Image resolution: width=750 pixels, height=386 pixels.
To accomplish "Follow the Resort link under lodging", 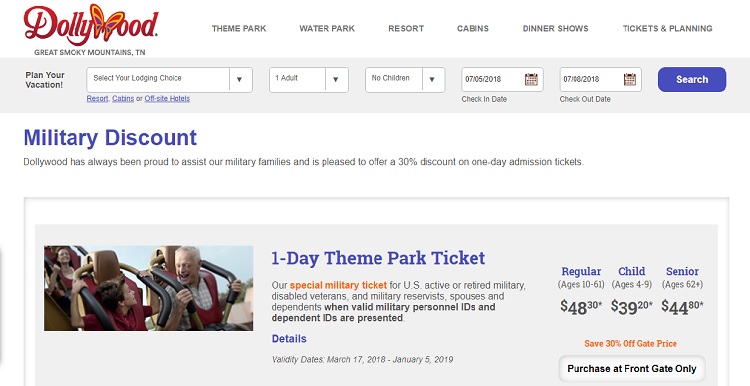I will (97, 99).
